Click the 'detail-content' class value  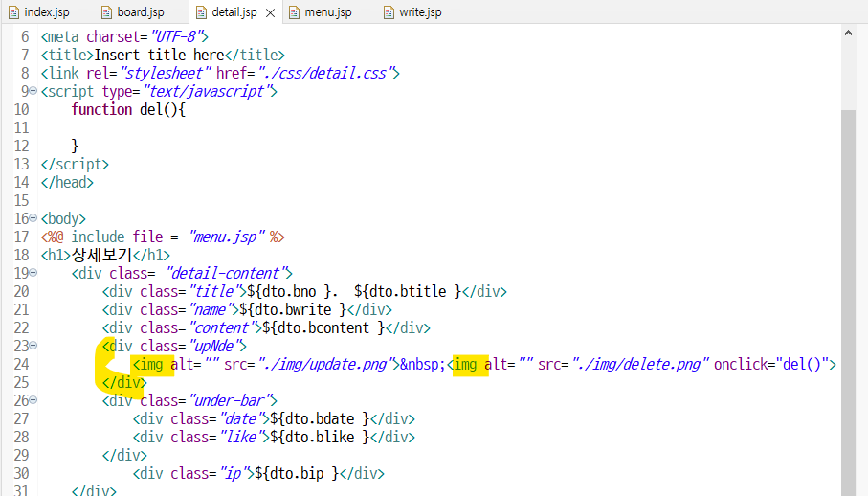pyautogui.click(x=226, y=273)
